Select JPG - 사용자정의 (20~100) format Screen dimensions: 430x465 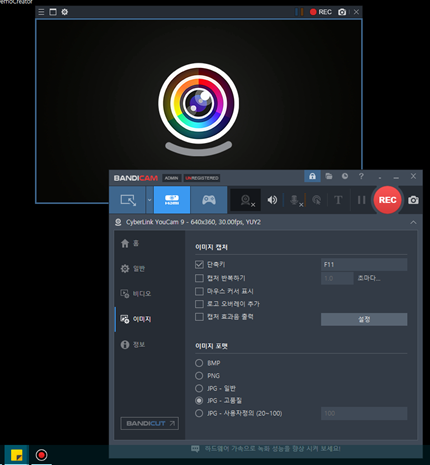[199, 413]
